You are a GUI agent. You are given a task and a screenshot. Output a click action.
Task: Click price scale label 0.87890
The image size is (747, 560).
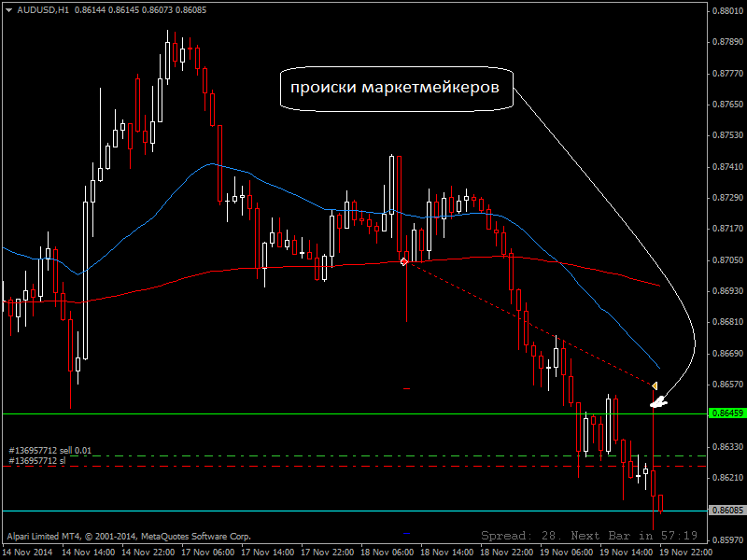(727, 42)
